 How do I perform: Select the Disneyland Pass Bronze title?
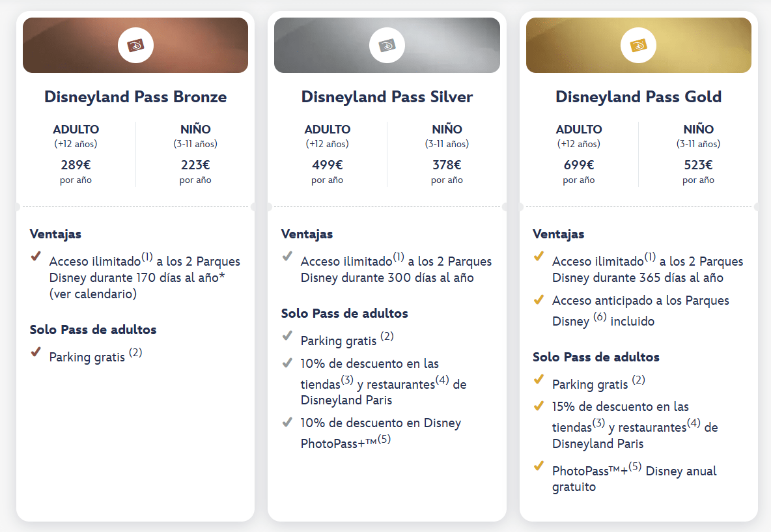(x=135, y=97)
